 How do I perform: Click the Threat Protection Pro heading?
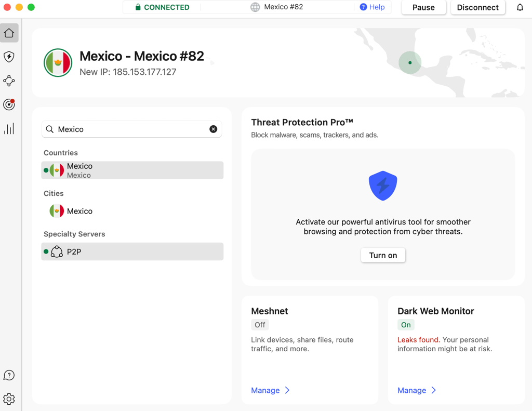302,122
